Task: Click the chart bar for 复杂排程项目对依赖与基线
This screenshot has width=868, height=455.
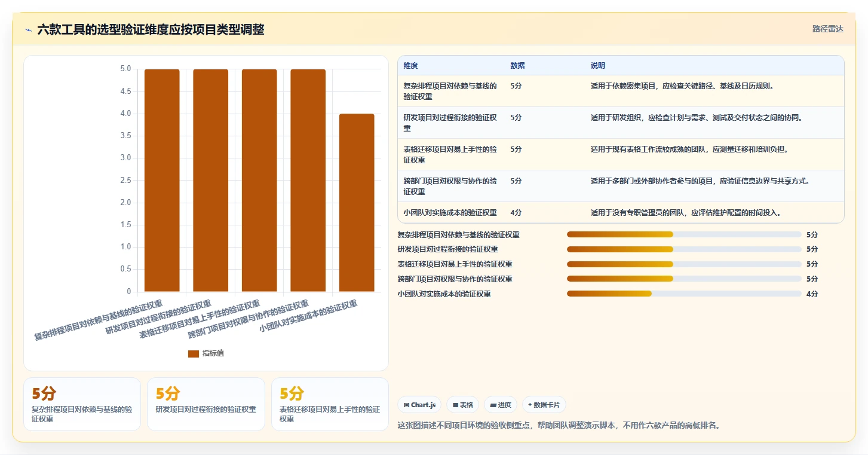Action: coord(162,181)
